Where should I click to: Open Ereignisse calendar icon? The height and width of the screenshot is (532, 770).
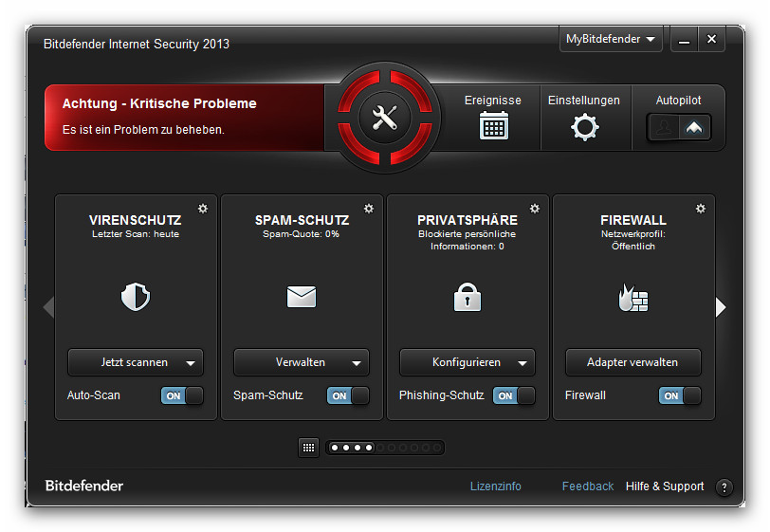(x=493, y=126)
